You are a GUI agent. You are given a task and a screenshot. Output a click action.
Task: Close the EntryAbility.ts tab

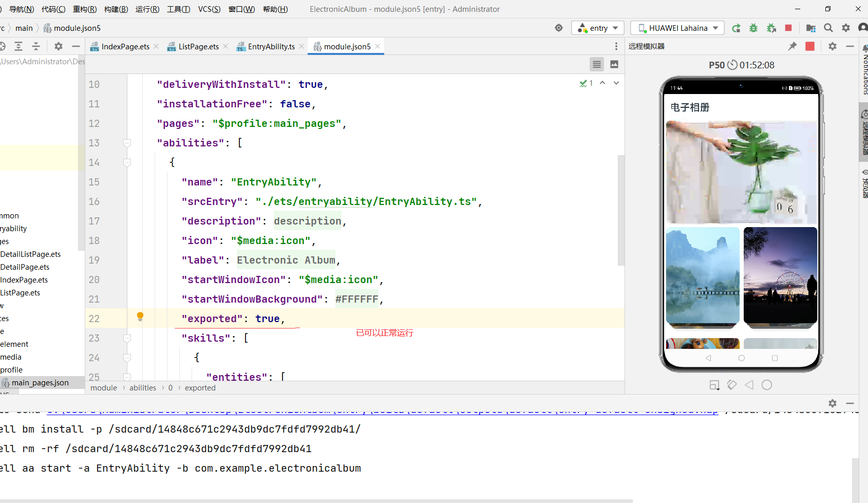[301, 46]
